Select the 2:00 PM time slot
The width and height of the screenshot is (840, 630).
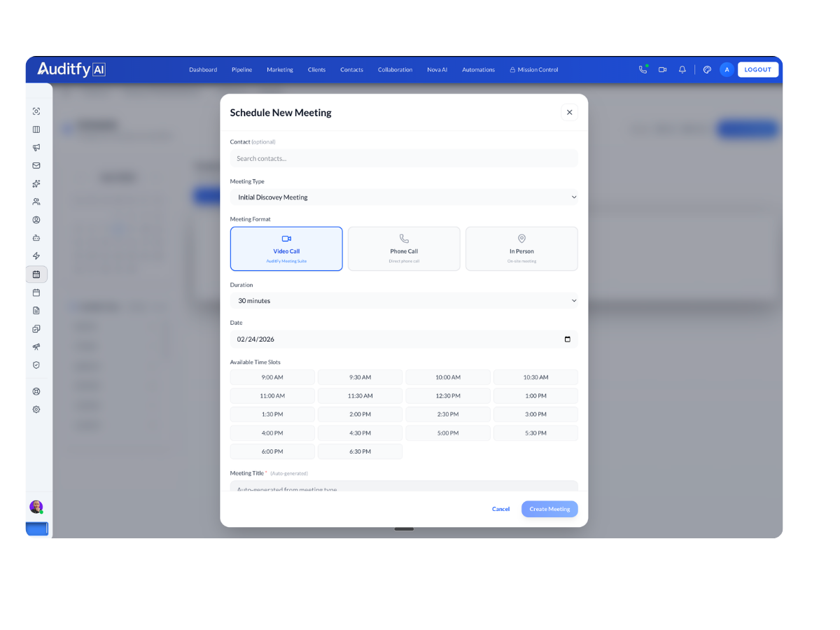[360, 414]
